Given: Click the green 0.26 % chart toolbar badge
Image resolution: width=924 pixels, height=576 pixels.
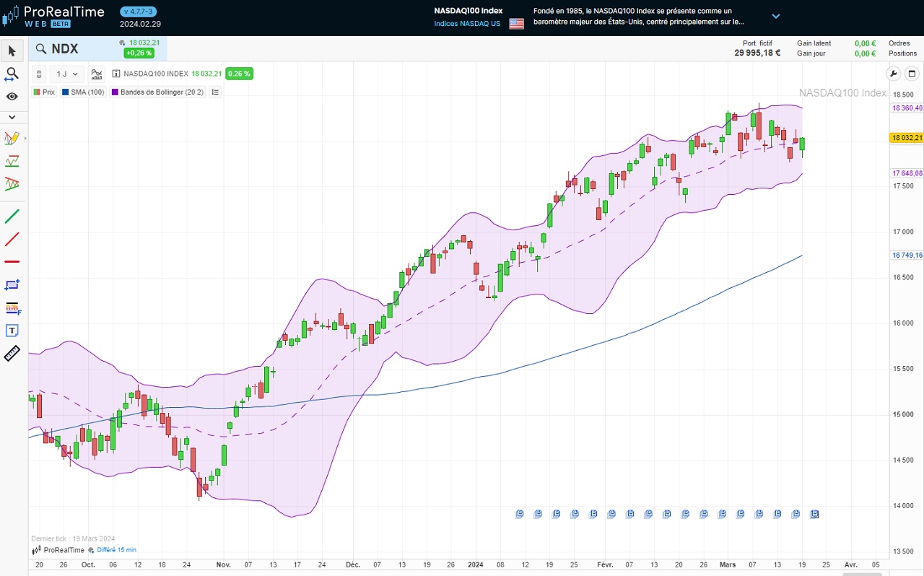Looking at the screenshot, I should (238, 74).
